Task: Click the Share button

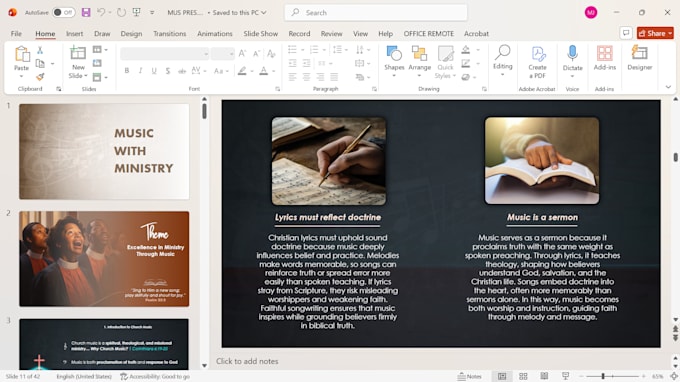Action: [x=655, y=33]
